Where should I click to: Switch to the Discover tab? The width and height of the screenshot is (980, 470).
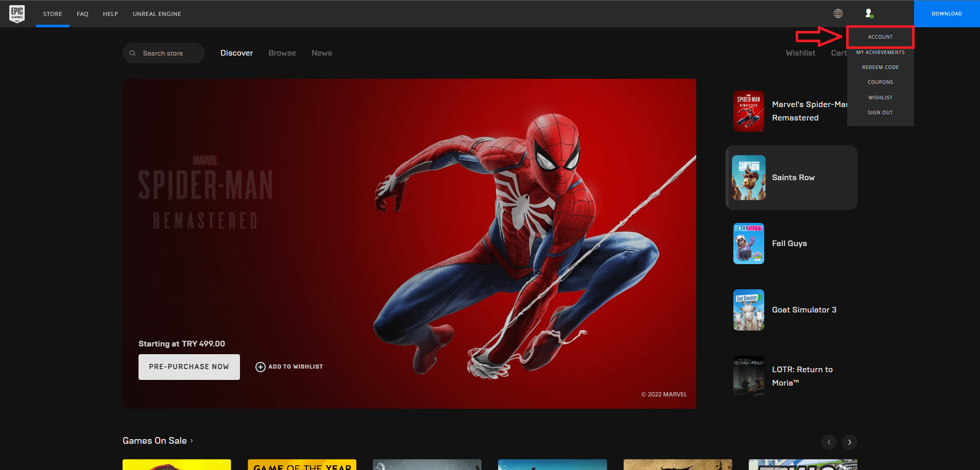pyautogui.click(x=237, y=53)
